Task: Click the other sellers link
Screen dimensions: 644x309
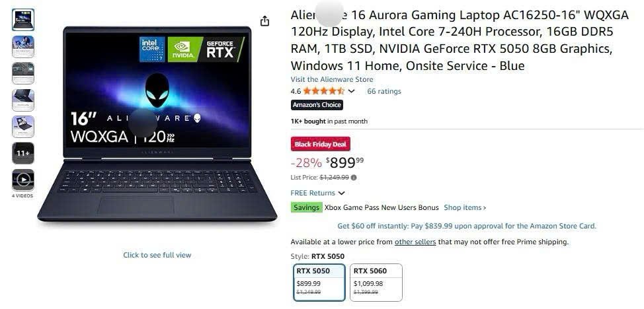Action: 415,242
